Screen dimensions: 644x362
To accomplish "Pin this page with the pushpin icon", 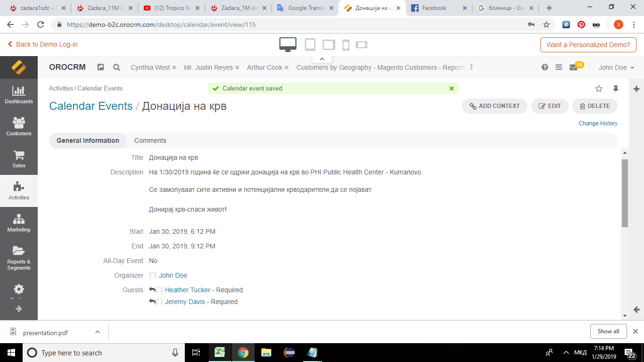I will [x=615, y=89].
